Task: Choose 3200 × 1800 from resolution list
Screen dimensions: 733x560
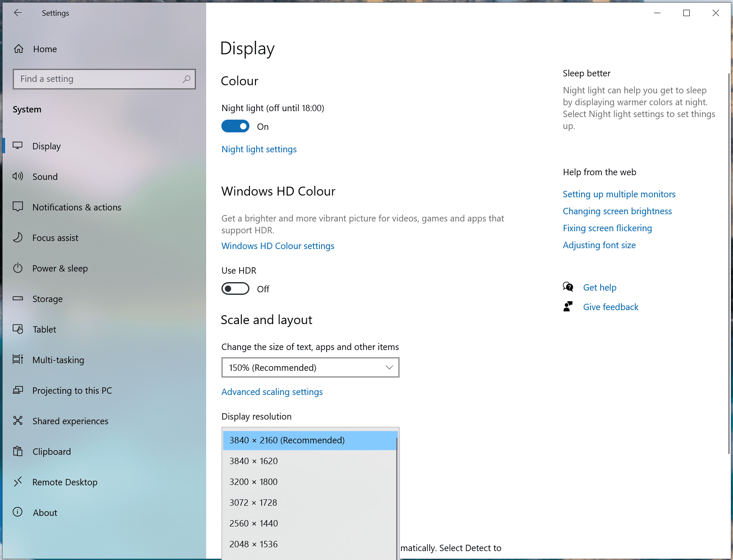Action: (254, 482)
